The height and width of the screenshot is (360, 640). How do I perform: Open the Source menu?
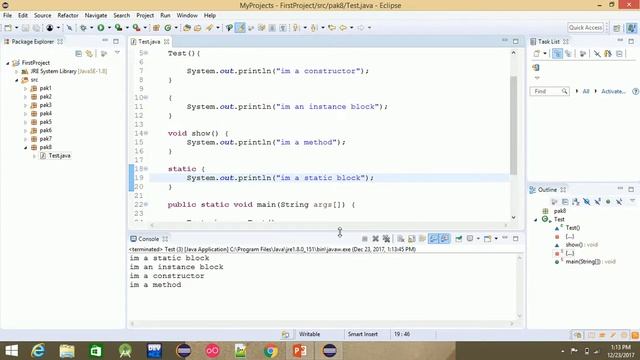click(x=42, y=16)
